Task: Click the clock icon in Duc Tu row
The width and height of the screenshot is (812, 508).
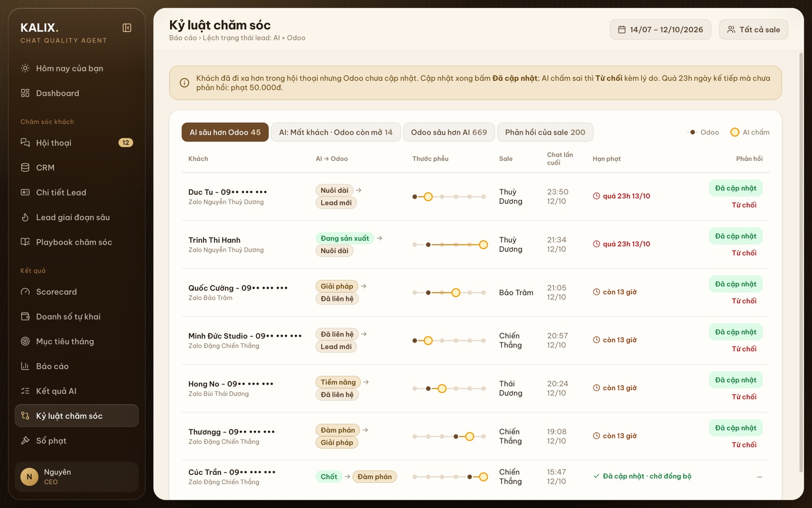Action: point(596,196)
